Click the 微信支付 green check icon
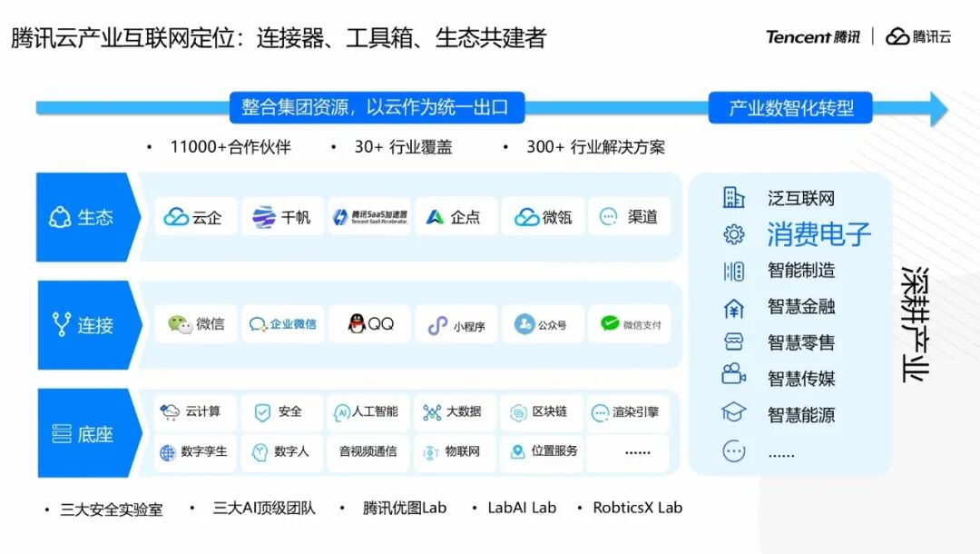This screenshot has height=554, width=980. click(x=610, y=322)
